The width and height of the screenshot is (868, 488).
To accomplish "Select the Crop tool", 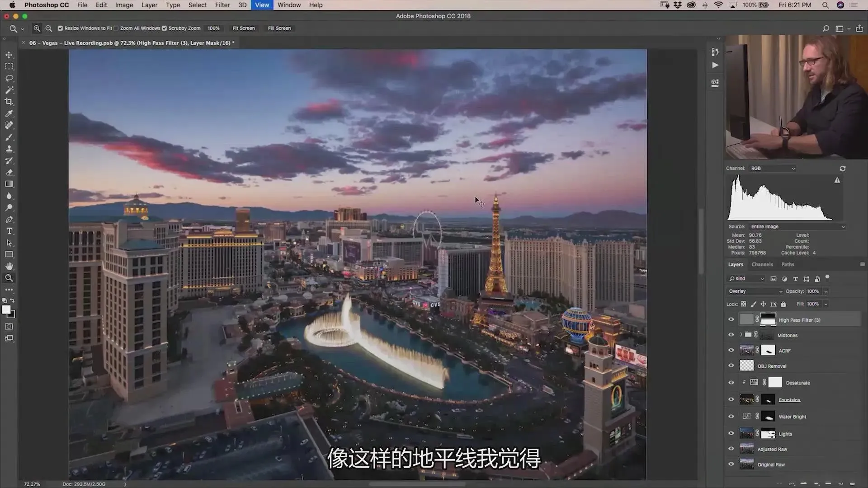I will coord(9,102).
